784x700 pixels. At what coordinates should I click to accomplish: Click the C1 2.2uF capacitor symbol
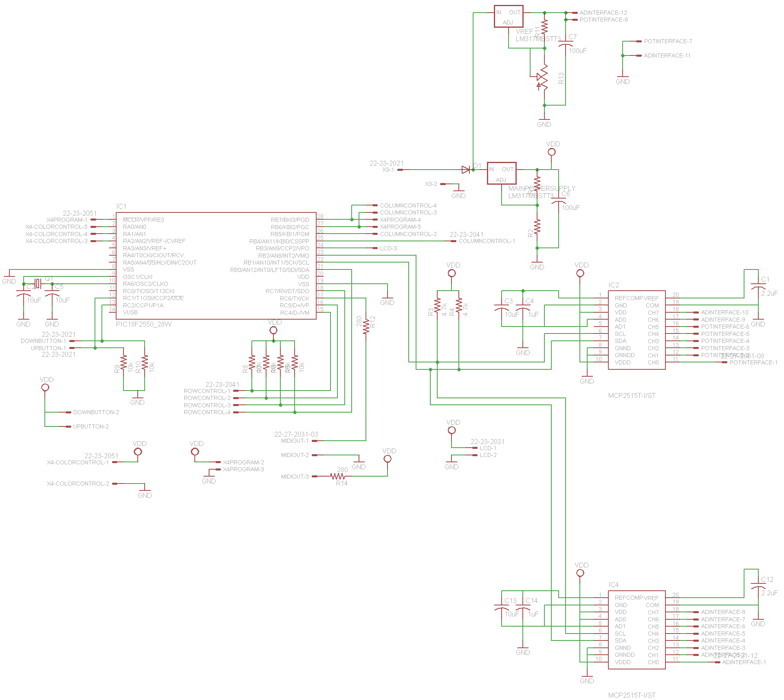758,287
